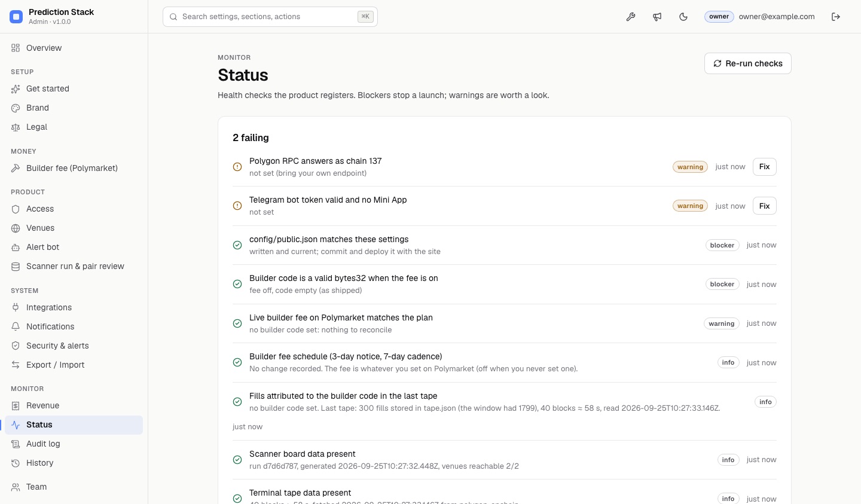
Task: Click the config/public.json passing check icon
Action: [x=237, y=245]
